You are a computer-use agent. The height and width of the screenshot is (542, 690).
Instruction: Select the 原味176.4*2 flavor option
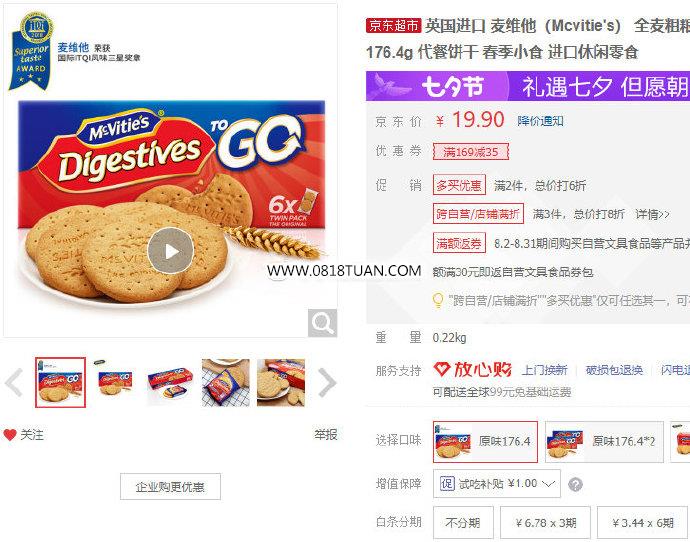coord(604,442)
